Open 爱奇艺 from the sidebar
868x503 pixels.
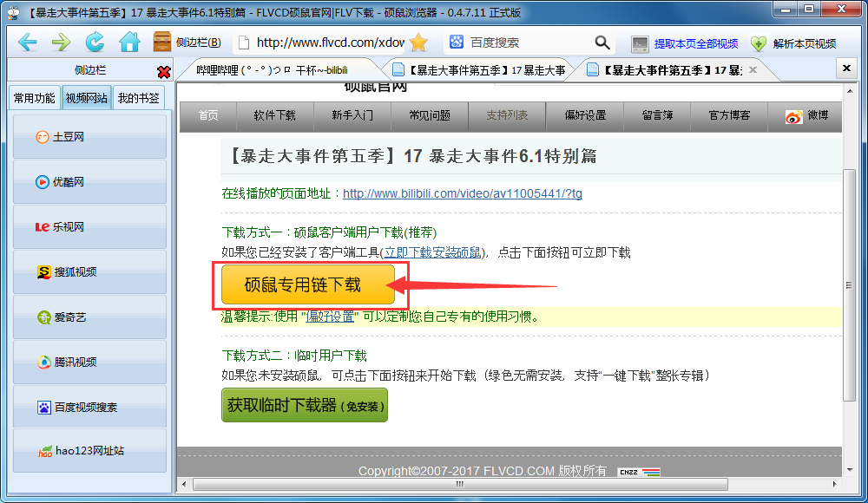pos(89,317)
